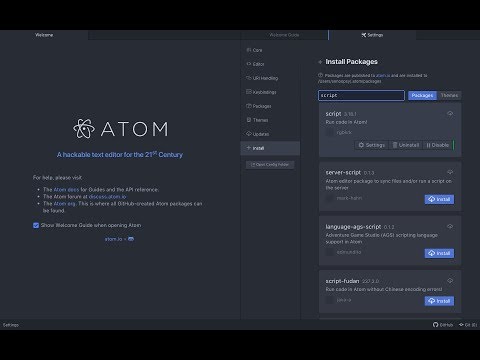Click author name rgbkrk
The width and height of the screenshot is (480, 360).
pyautogui.click(x=344, y=133)
